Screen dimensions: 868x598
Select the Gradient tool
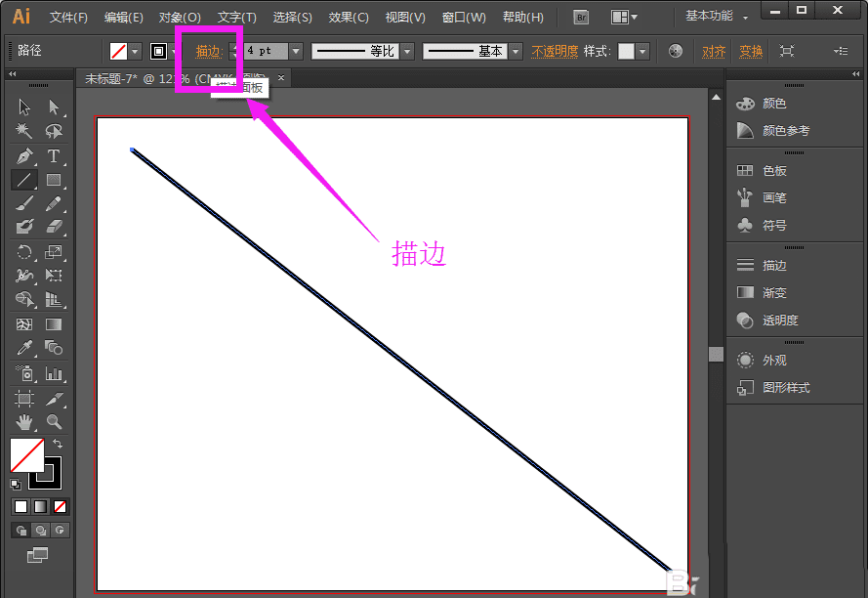54,324
